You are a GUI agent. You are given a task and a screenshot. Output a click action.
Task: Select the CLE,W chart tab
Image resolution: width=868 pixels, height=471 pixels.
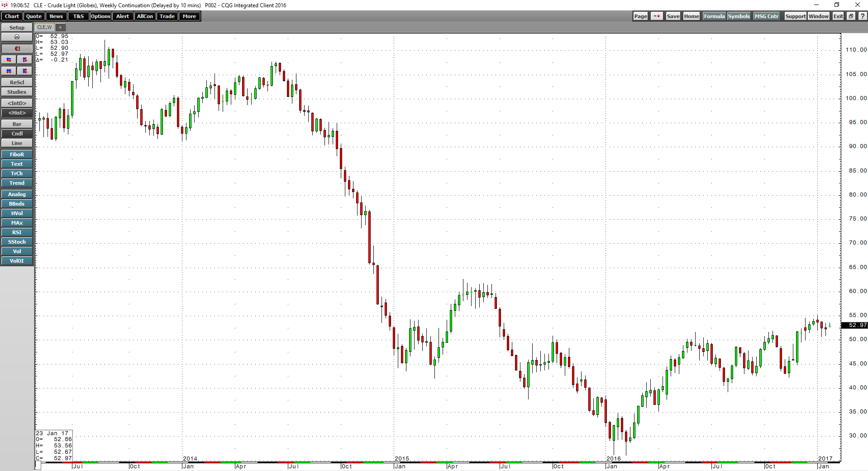coord(45,28)
